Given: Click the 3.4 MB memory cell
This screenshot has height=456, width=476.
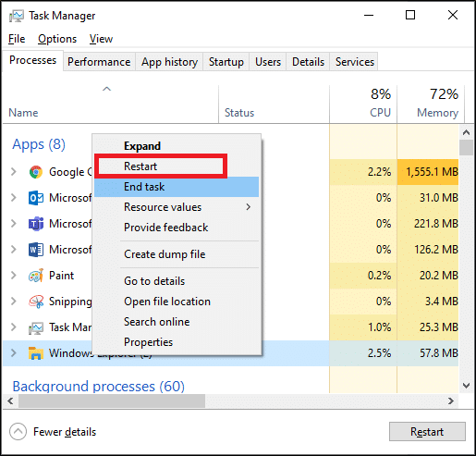Looking at the screenshot, I should [x=428, y=302].
